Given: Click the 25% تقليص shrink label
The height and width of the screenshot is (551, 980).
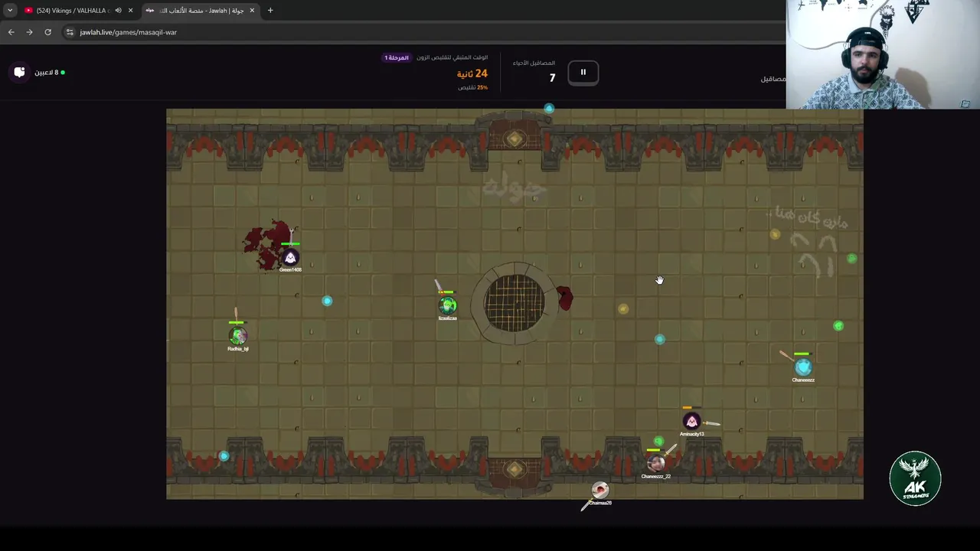Looking at the screenshot, I should 473,87.
